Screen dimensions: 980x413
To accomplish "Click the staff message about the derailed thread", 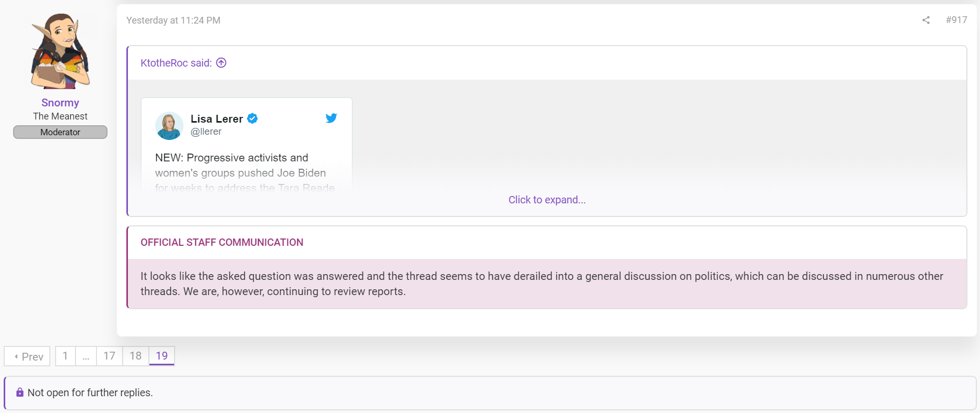I will pos(542,284).
